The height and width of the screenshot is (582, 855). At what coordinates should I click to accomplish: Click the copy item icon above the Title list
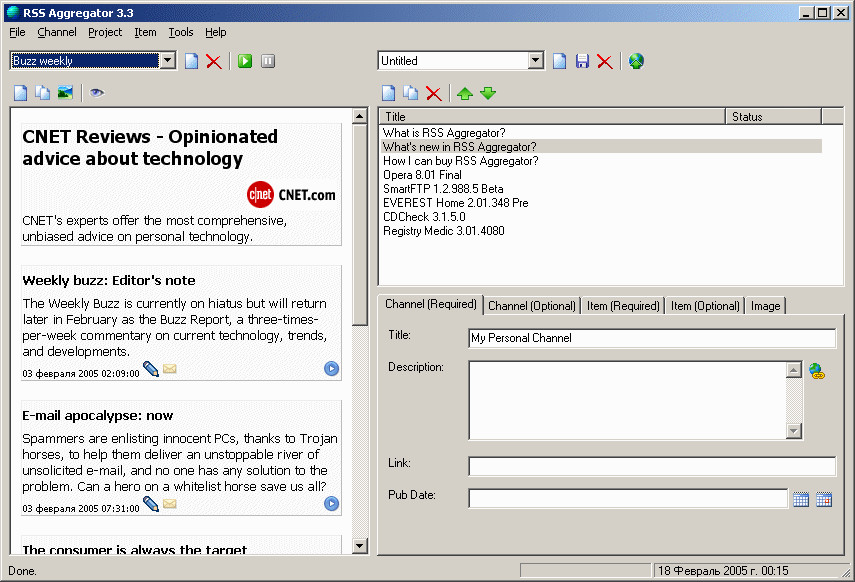point(411,93)
